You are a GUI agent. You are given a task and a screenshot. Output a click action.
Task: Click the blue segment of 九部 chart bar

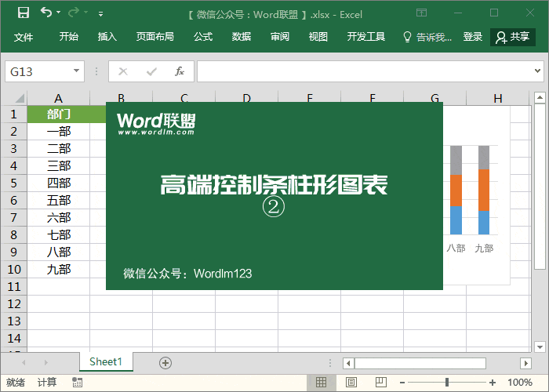point(484,223)
